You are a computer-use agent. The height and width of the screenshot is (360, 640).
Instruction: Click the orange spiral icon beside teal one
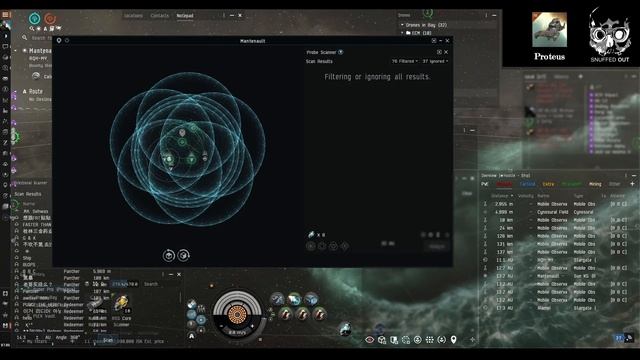click(x=50, y=19)
